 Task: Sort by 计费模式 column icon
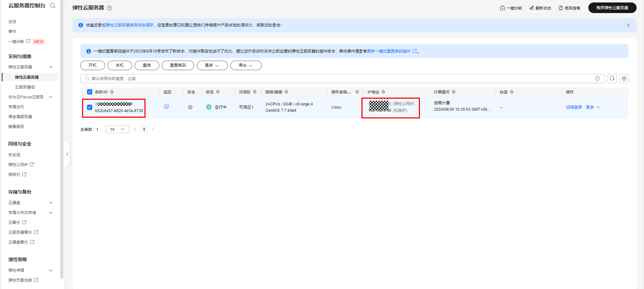tap(454, 92)
